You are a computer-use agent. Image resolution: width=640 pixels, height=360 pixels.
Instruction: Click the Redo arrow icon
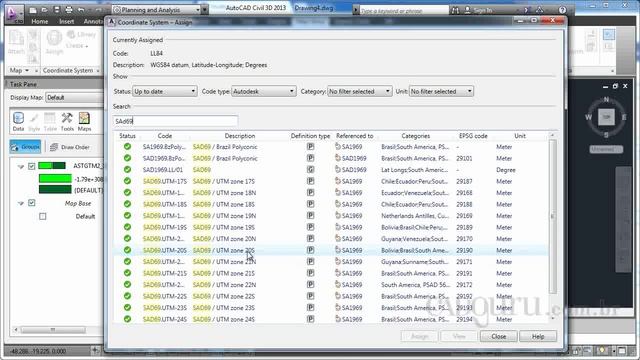[x=98, y=10]
